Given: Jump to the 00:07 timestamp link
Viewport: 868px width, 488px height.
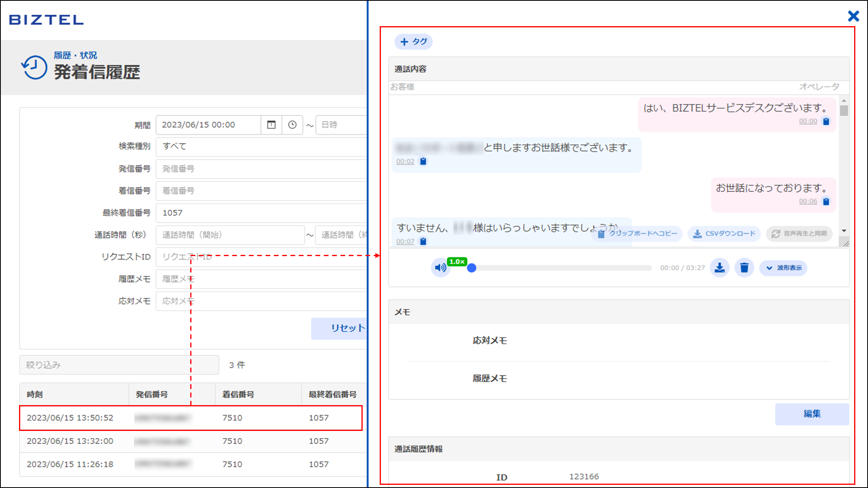Looking at the screenshot, I should pos(405,241).
